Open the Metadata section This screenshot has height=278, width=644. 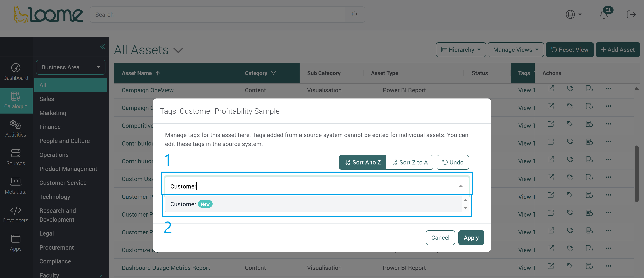coord(16,186)
